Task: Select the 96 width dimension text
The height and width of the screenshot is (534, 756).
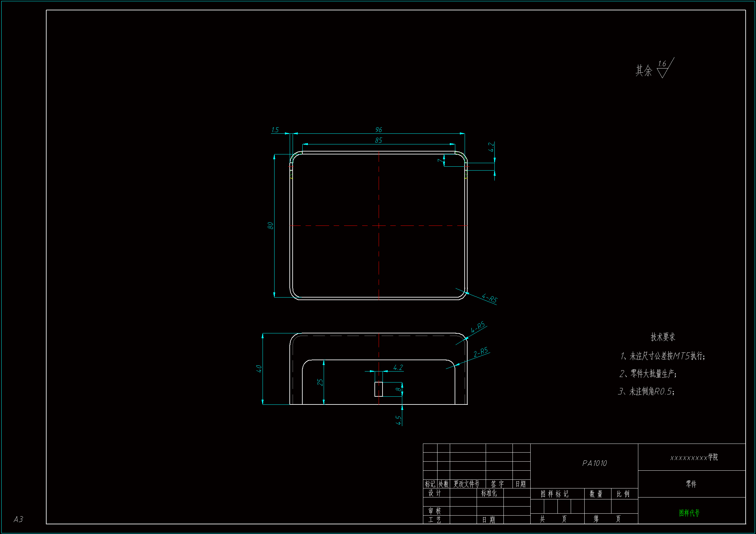Action: tap(378, 130)
